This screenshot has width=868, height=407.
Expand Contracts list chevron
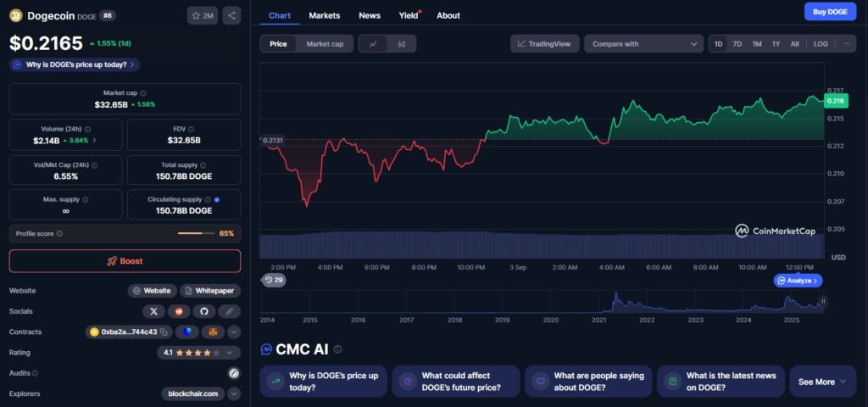(234, 332)
